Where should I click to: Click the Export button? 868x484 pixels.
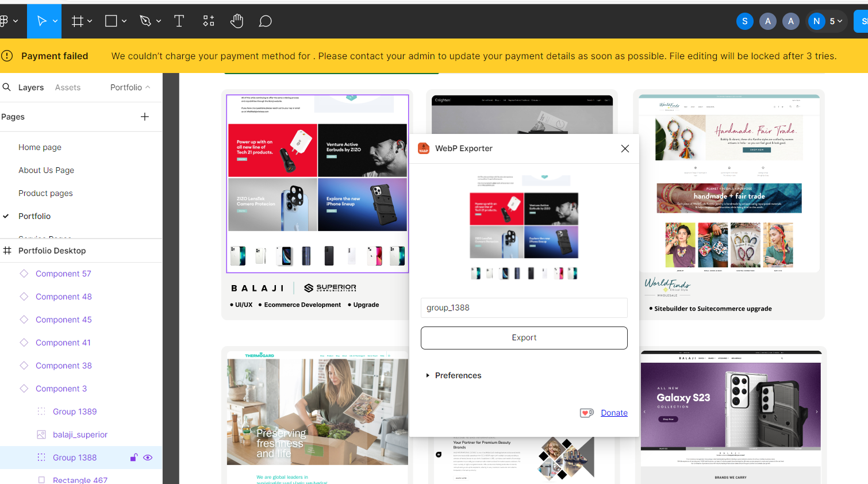pyautogui.click(x=524, y=337)
